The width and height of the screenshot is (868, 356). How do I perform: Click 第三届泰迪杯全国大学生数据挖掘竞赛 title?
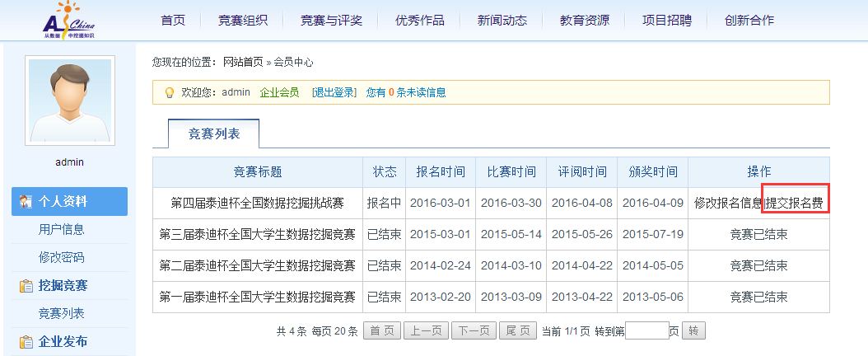click(x=258, y=234)
